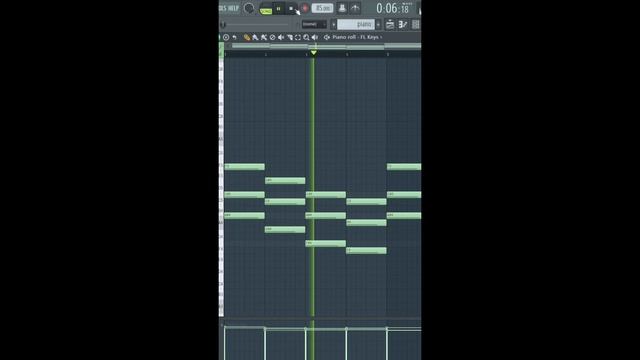This screenshot has height=360, width=640.
Task: Select the Delete tool circle-slash icon
Action: pos(273,37)
